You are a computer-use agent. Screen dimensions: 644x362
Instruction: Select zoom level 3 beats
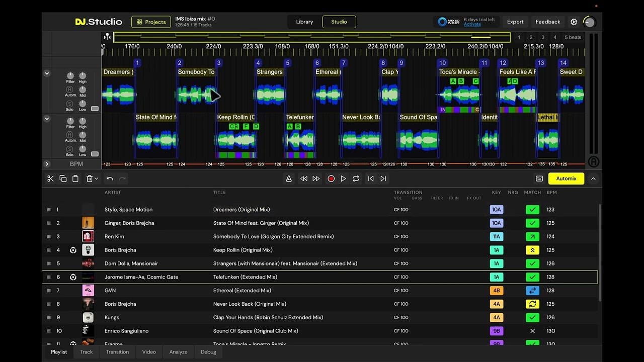click(543, 37)
